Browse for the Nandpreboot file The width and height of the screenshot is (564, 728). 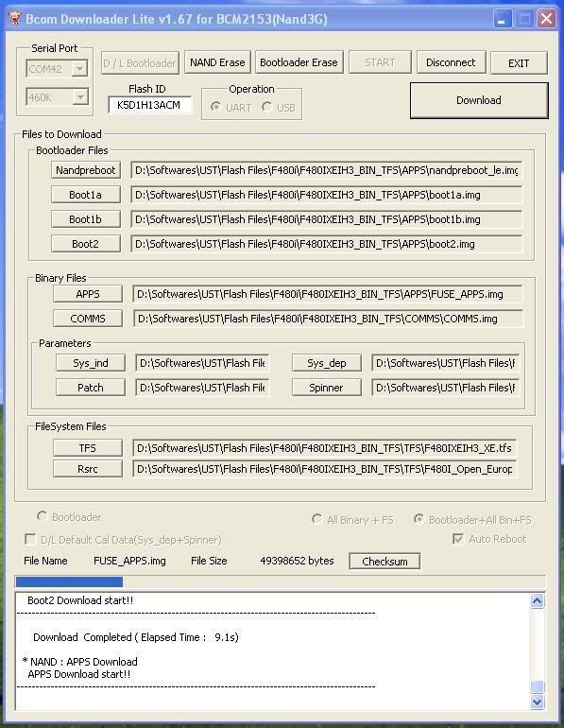[86, 170]
